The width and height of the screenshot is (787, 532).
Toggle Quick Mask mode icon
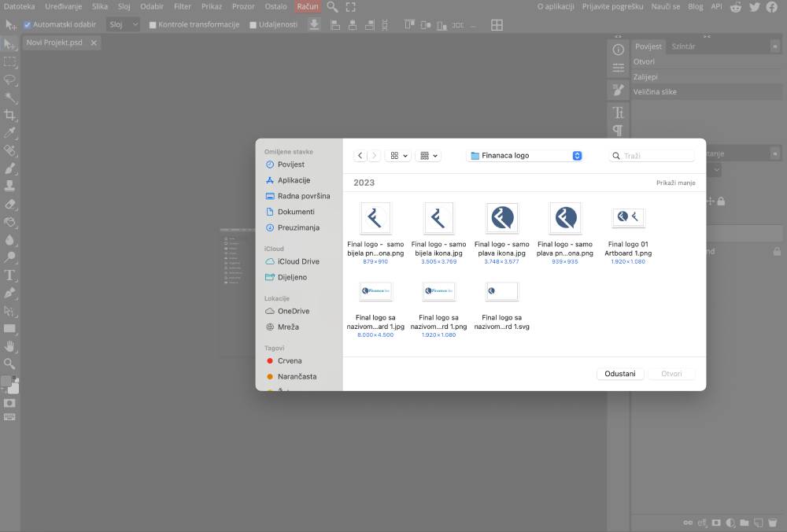[x=9, y=404]
